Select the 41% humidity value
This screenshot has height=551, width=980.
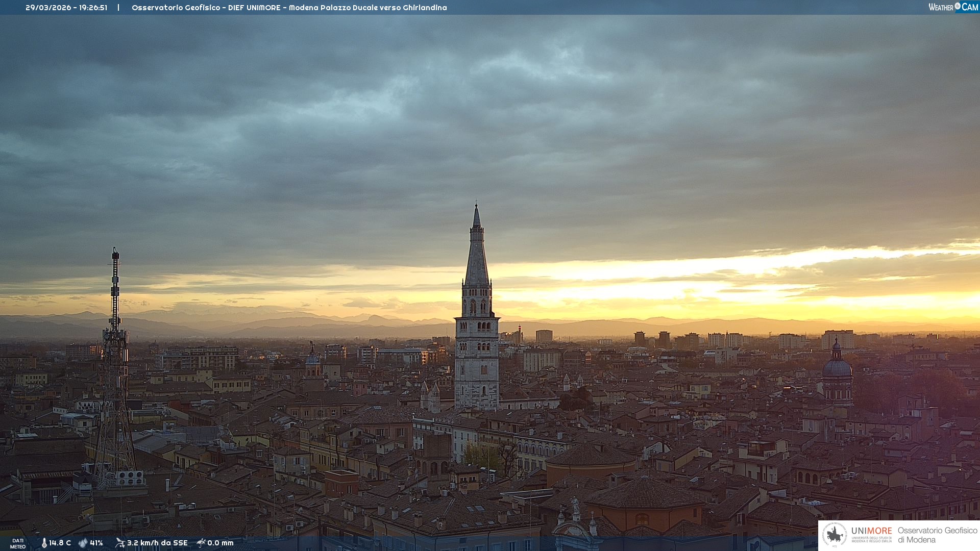pos(96,543)
